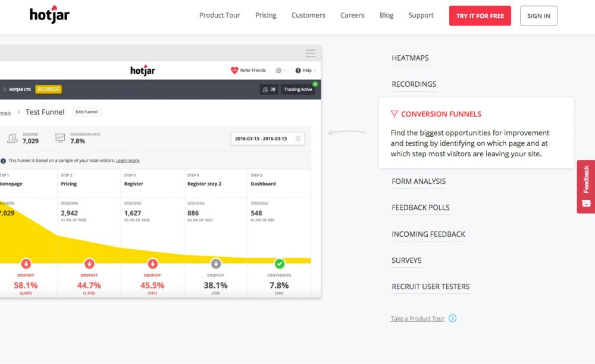
Task: Open the Feedback side tab
Action: point(586,187)
